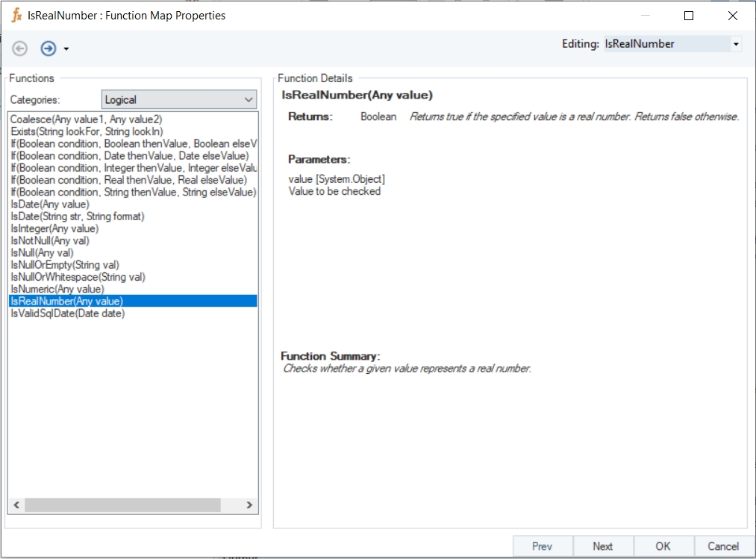
Task: Pick IsNotNull(Any val) in function list
Action: tap(50, 240)
